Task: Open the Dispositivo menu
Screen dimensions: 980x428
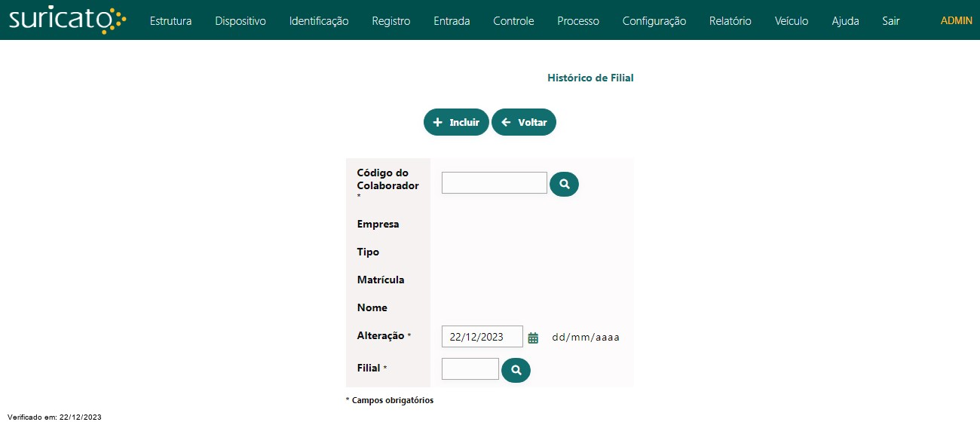Action: [x=240, y=21]
